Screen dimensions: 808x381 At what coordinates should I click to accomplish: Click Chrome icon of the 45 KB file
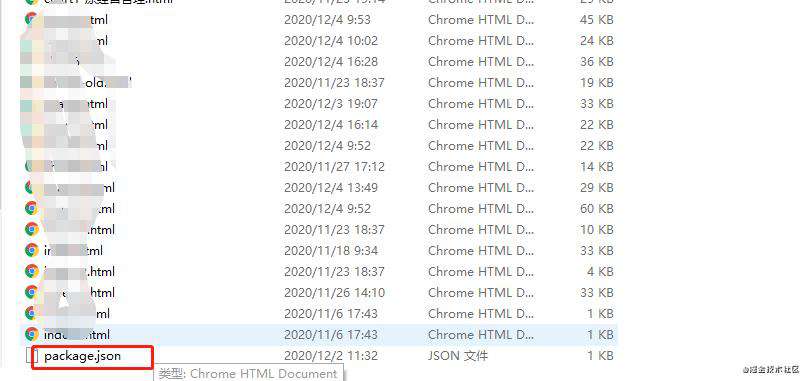(x=31, y=20)
